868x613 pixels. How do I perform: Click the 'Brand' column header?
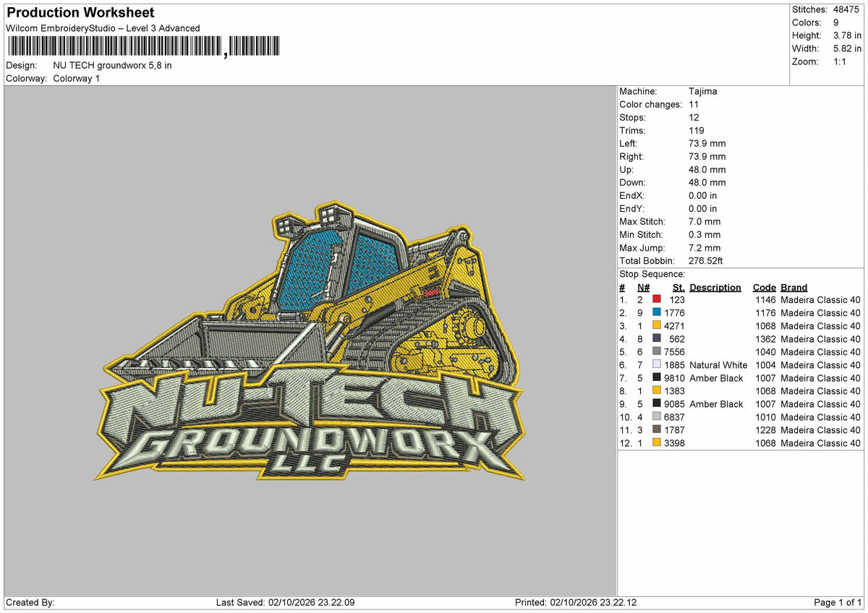coord(794,287)
